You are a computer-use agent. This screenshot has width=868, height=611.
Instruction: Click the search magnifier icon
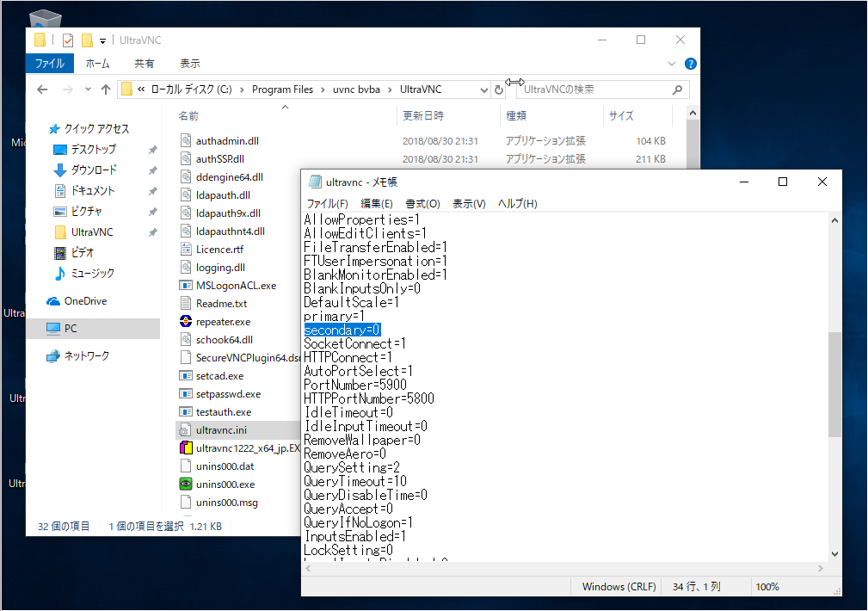pos(677,89)
